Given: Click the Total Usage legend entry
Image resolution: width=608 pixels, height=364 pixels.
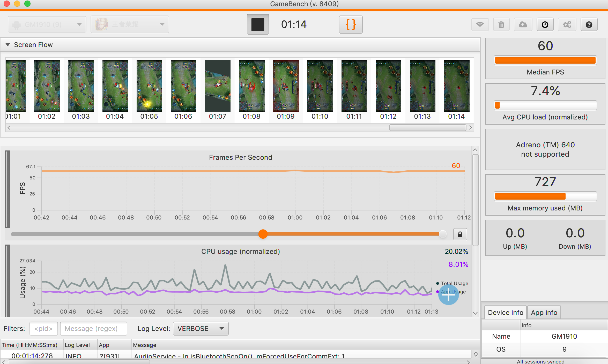Looking at the screenshot, I should point(452,283).
